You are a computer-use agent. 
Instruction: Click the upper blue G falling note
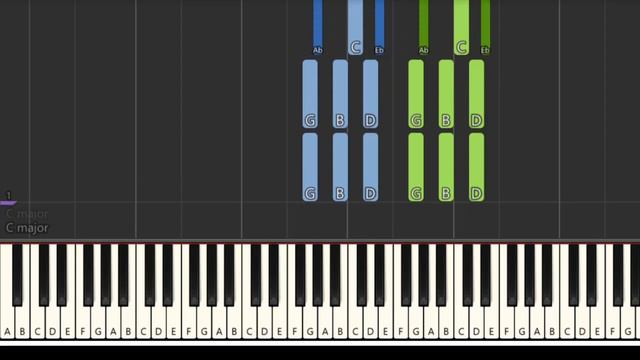click(310, 94)
